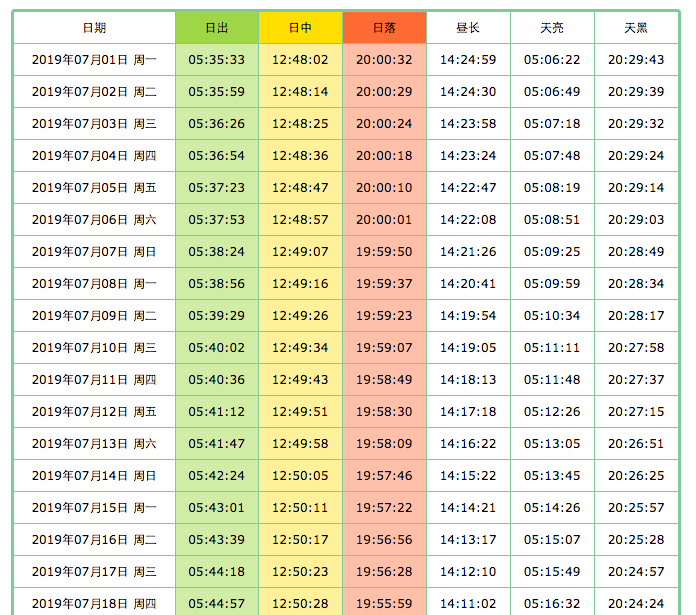
Task: Select dawn time 05:06:22
Action: 552,59
